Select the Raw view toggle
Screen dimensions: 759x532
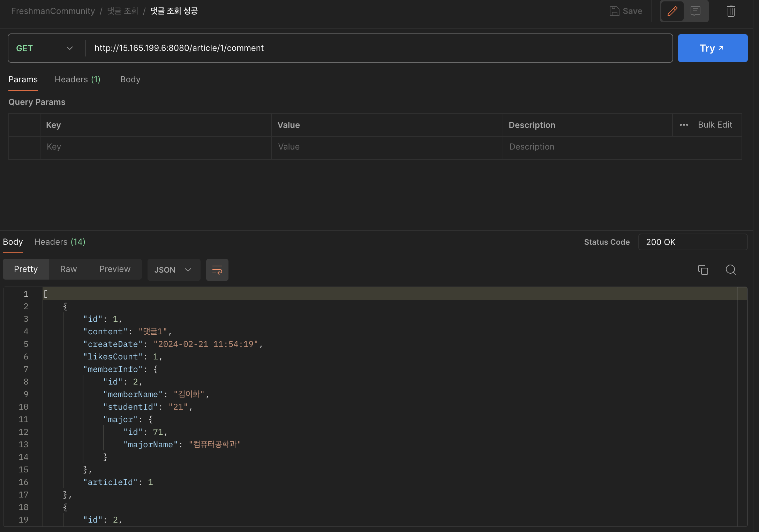pyautogui.click(x=68, y=269)
